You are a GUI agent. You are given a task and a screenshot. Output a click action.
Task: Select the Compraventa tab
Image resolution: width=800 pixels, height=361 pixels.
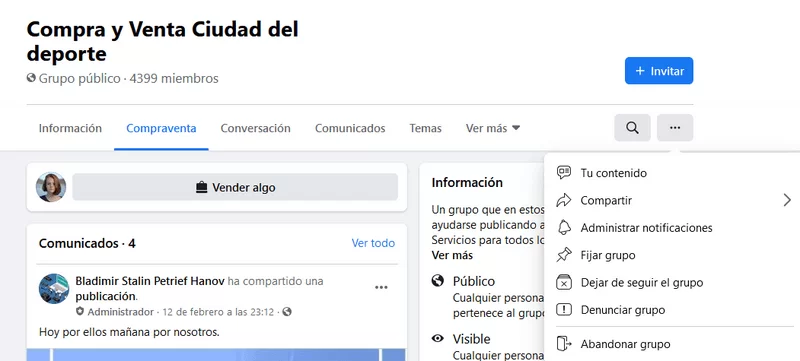coord(161,128)
